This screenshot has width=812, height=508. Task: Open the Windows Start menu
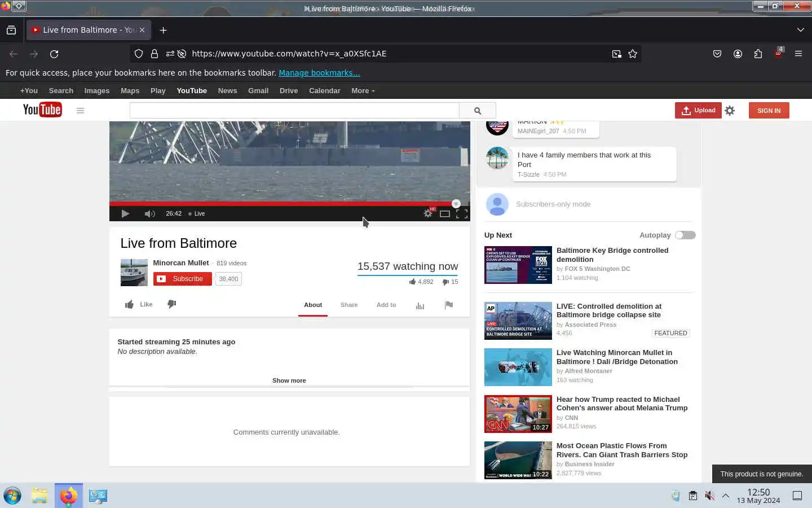(12, 496)
